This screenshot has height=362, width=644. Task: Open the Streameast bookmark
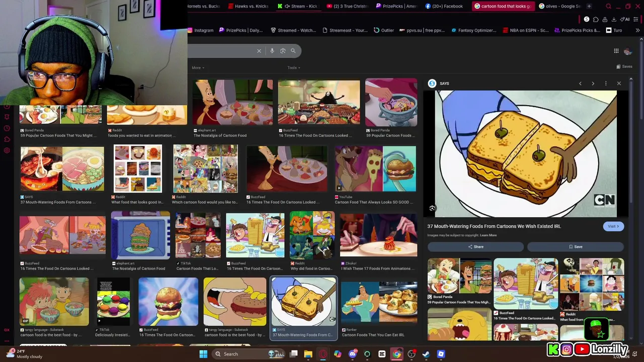coord(345,30)
